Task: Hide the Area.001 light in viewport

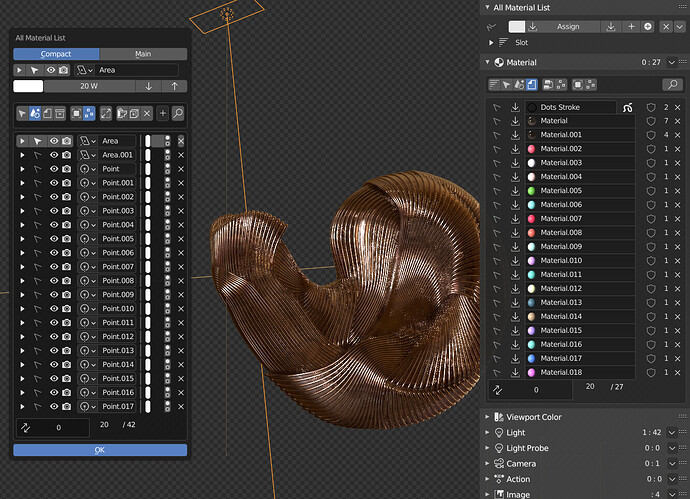Action: (x=54, y=155)
